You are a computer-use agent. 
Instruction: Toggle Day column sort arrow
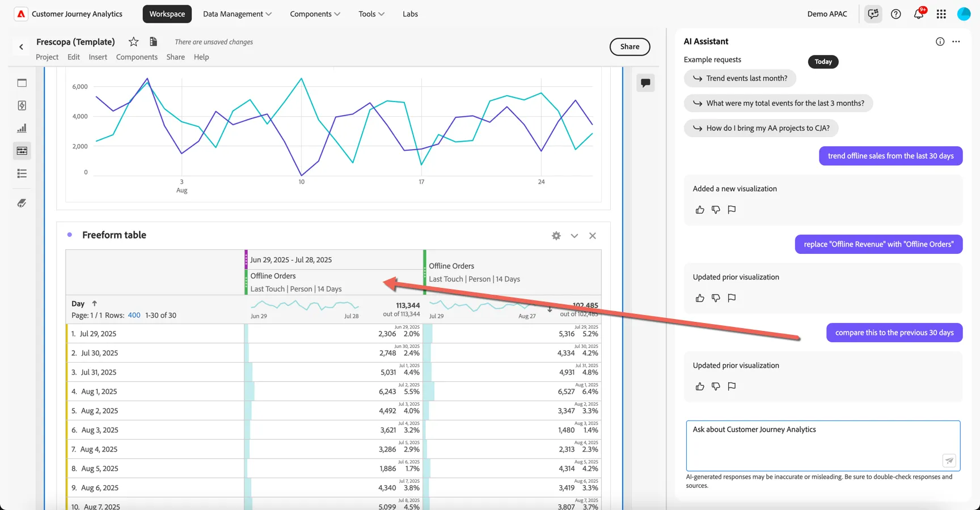[x=95, y=304]
